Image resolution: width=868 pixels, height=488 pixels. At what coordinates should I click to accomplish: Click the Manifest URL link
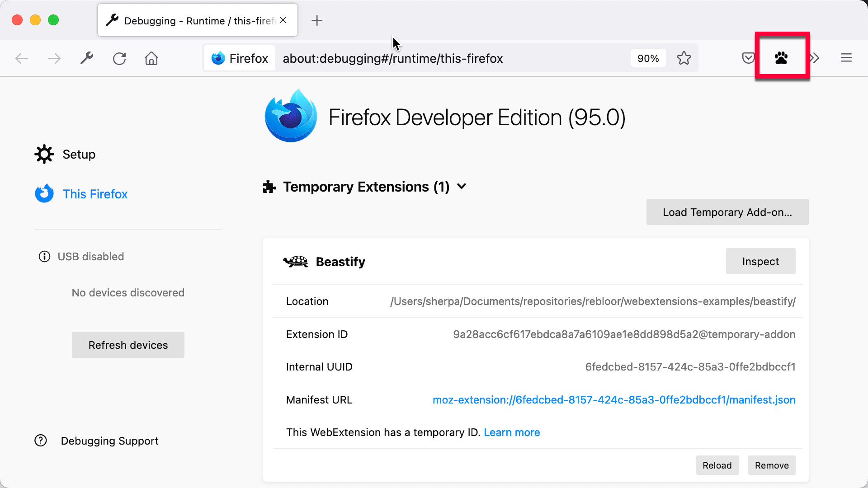pos(614,399)
